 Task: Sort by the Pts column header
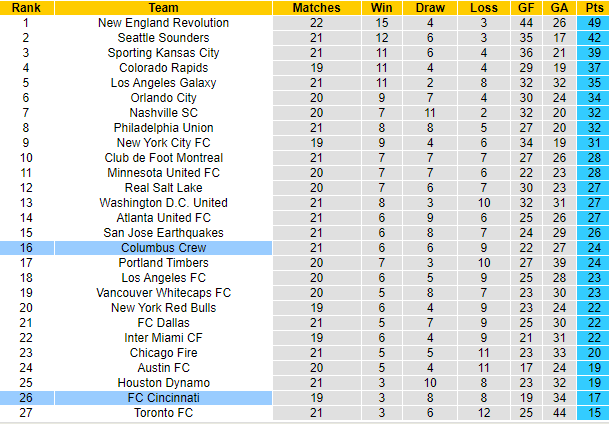click(593, 8)
